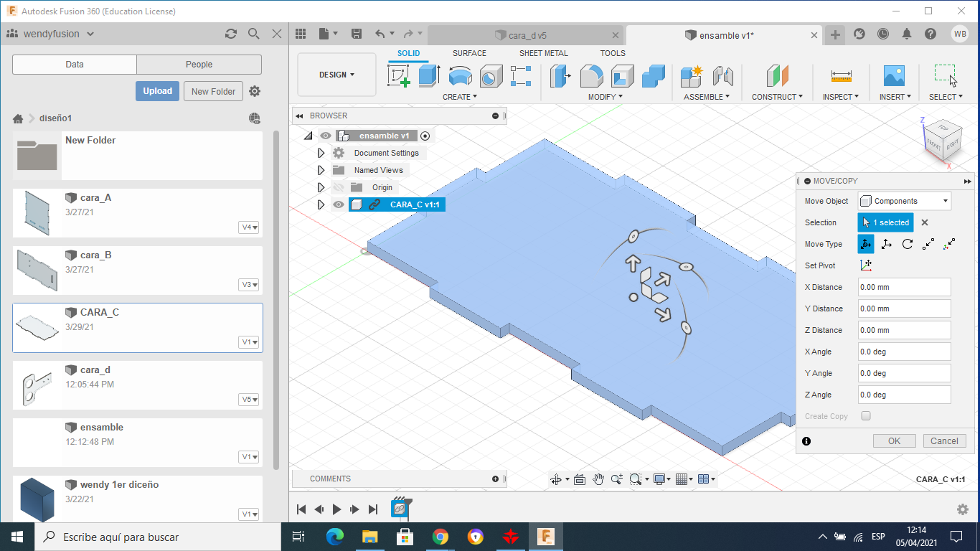Save the document with the Save icon

[x=357, y=34]
